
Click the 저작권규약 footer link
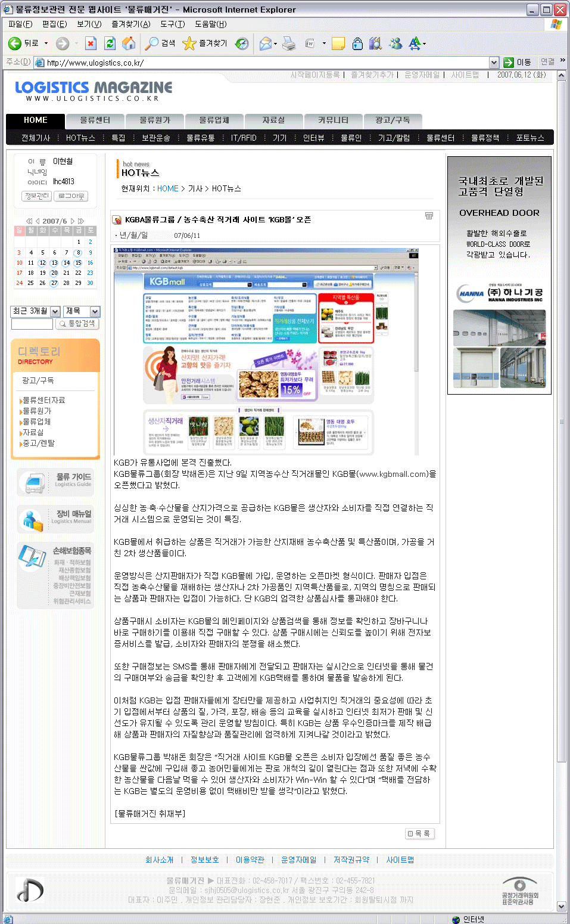pyautogui.click(x=351, y=860)
